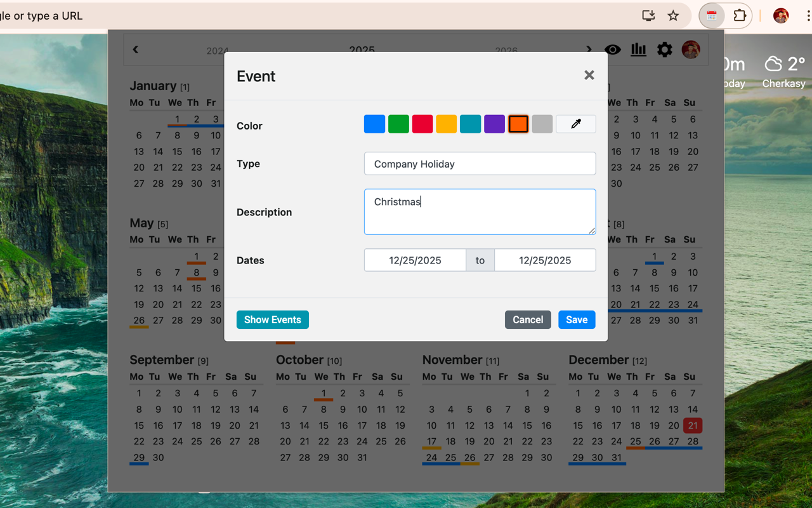
Task: Click the install app icon in address bar
Action: [x=648, y=16]
